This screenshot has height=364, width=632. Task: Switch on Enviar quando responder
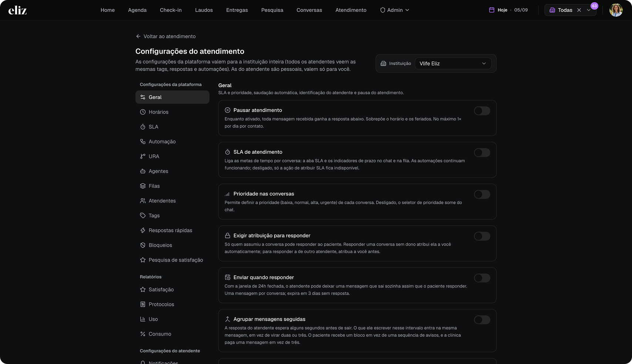(482, 278)
